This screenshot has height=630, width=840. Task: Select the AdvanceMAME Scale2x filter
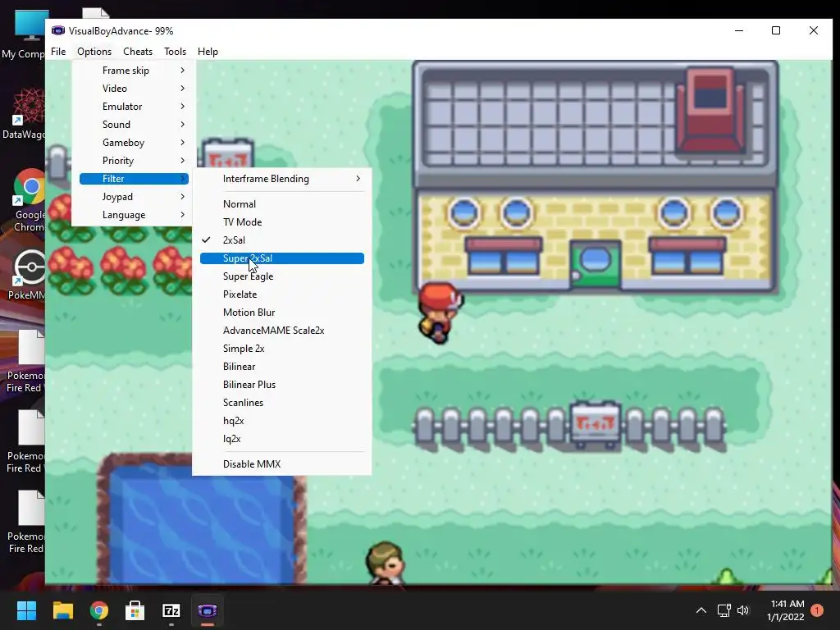pos(282,331)
